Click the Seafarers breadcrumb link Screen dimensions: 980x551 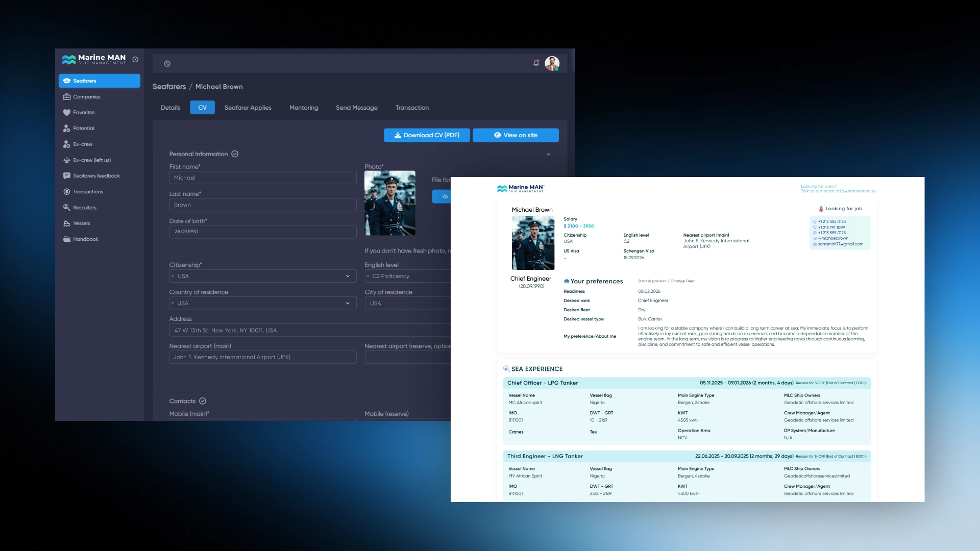point(169,87)
